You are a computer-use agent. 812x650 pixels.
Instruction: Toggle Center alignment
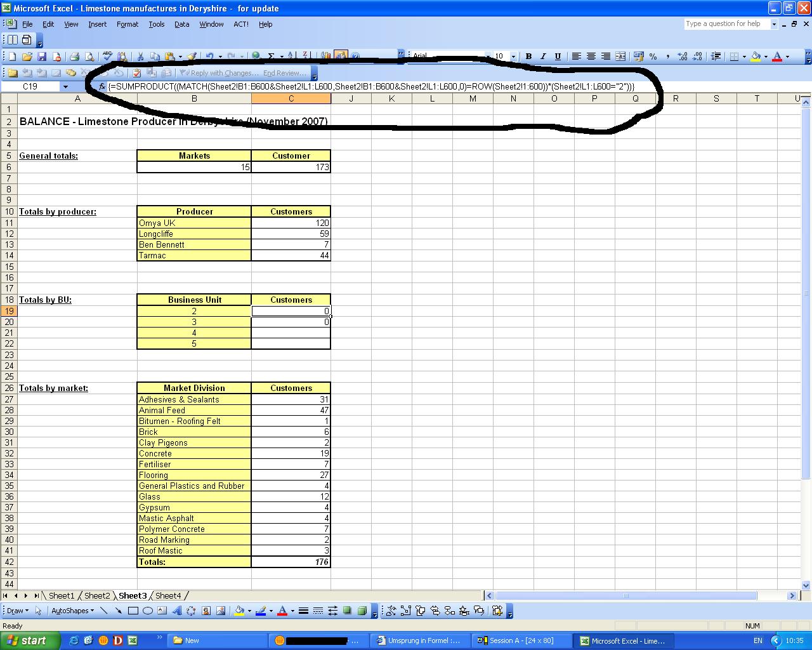(591, 56)
